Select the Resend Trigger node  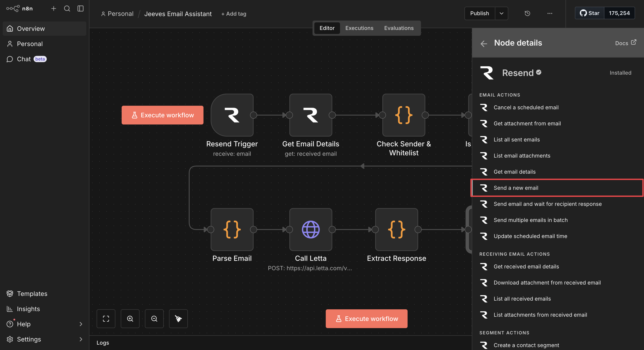point(232,115)
